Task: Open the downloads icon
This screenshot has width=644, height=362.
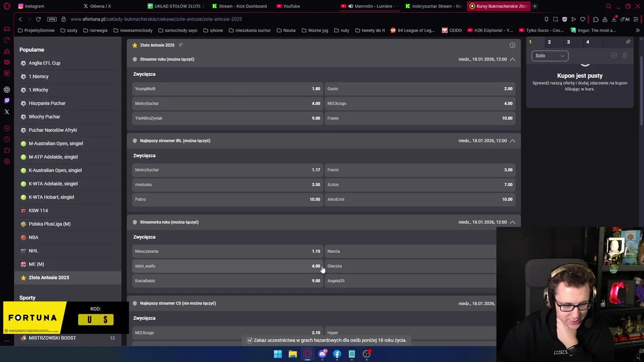Action: [x=614, y=19]
